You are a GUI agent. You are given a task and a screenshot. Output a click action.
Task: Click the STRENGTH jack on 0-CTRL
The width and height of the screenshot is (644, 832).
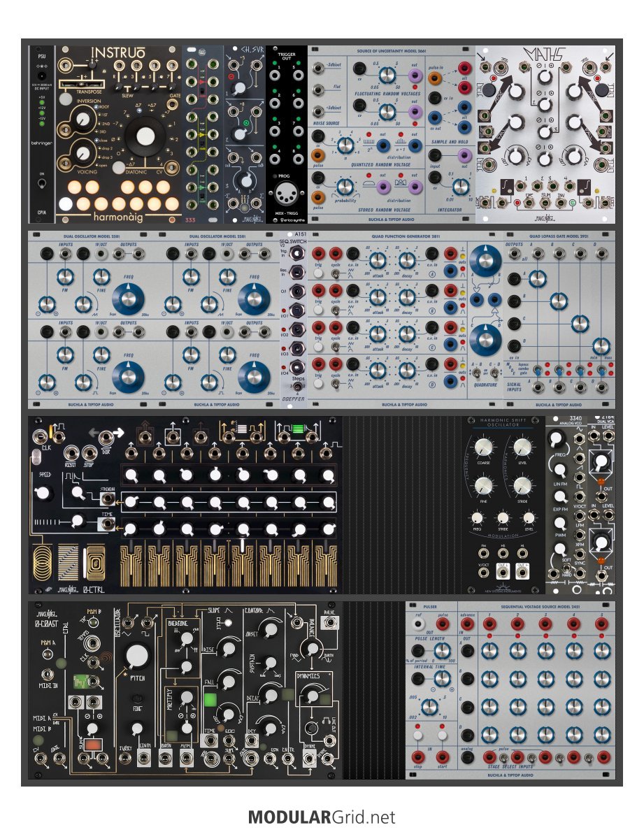(x=108, y=499)
